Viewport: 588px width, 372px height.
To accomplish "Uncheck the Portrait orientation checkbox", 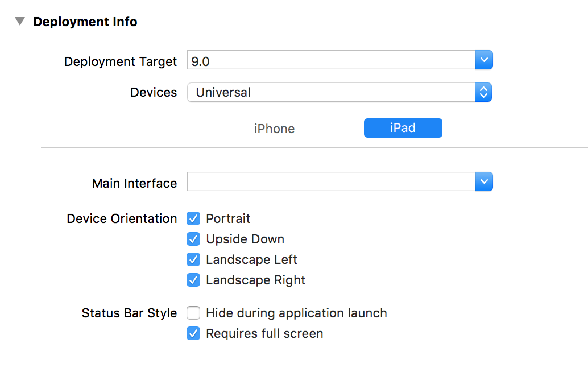I will point(193,219).
